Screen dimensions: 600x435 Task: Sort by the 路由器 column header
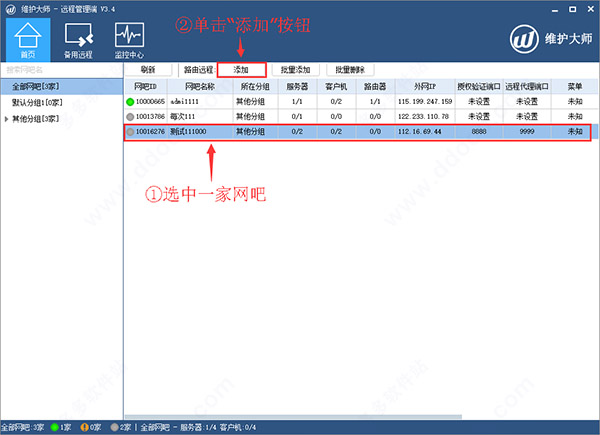point(375,86)
